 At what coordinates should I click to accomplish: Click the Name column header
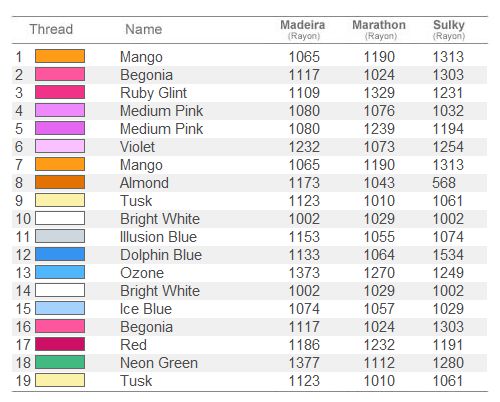click(144, 29)
